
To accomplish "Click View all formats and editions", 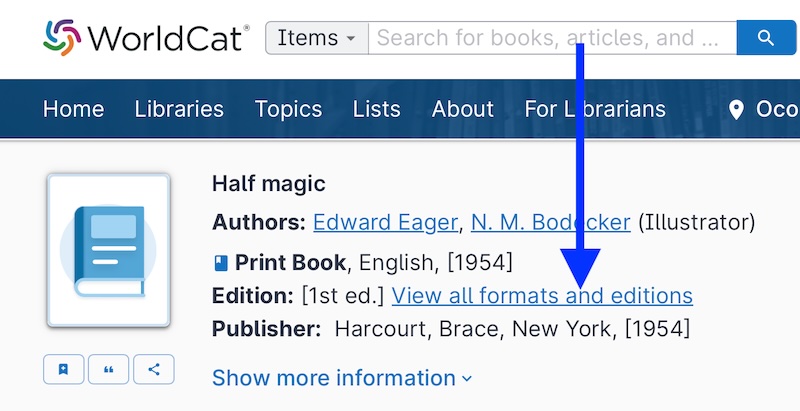I will tap(542, 296).
